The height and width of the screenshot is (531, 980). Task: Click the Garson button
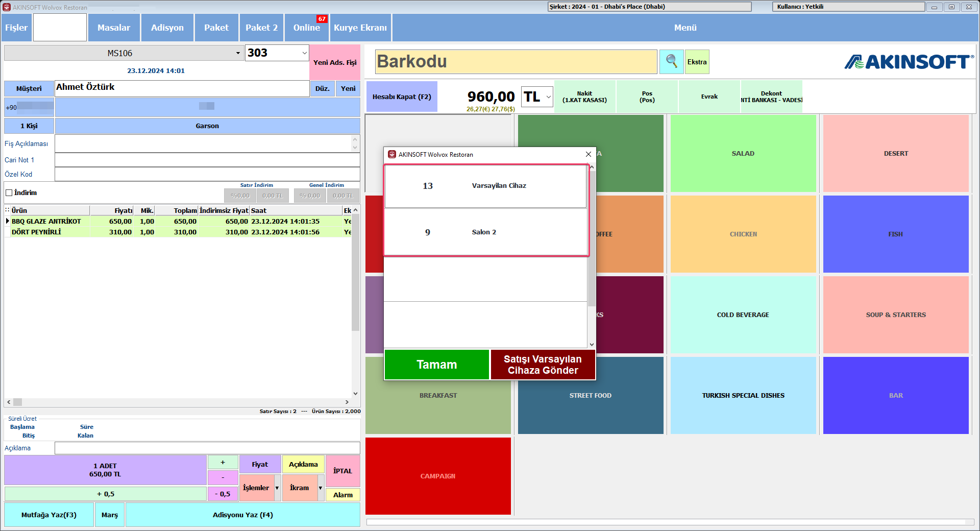click(x=207, y=126)
